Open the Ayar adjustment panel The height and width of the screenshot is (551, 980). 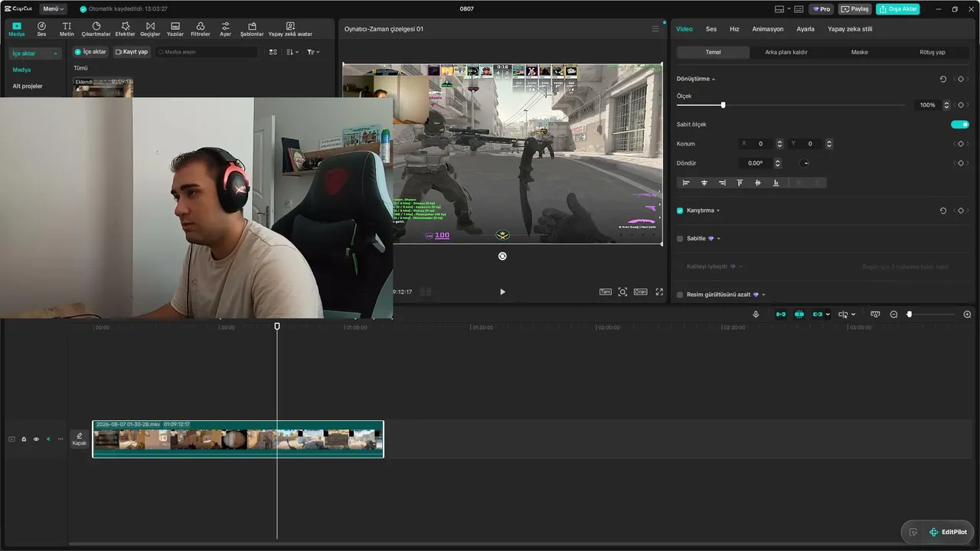pos(225,29)
